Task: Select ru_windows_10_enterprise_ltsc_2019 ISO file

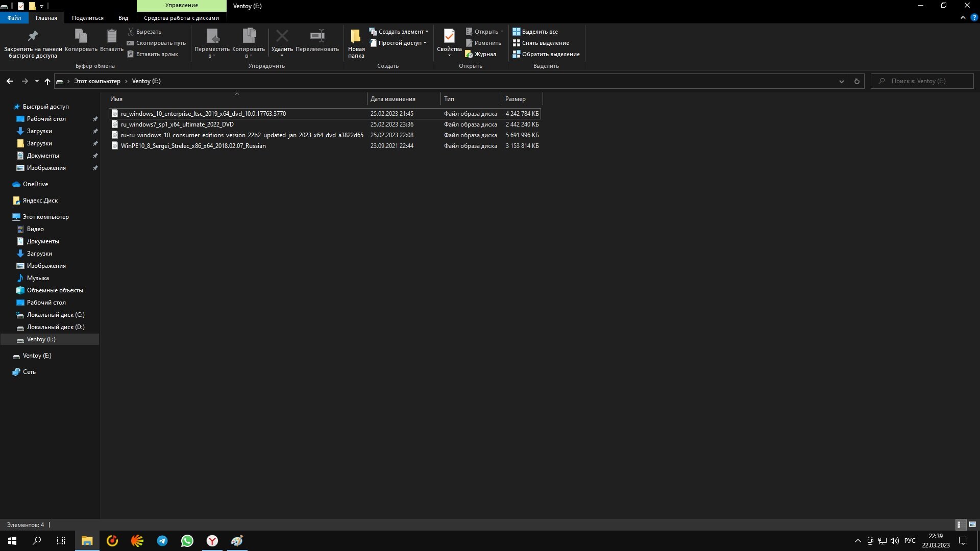Action: [x=325, y=114]
